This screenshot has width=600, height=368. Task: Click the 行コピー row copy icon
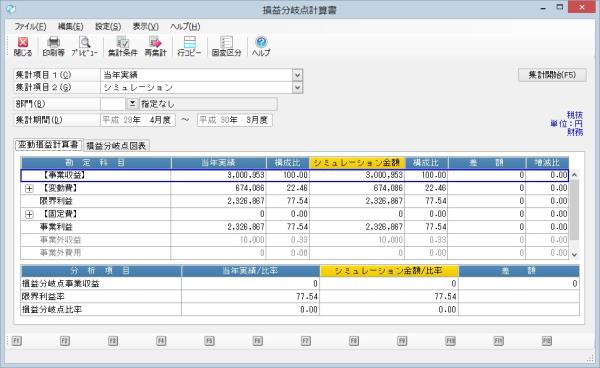click(x=189, y=47)
